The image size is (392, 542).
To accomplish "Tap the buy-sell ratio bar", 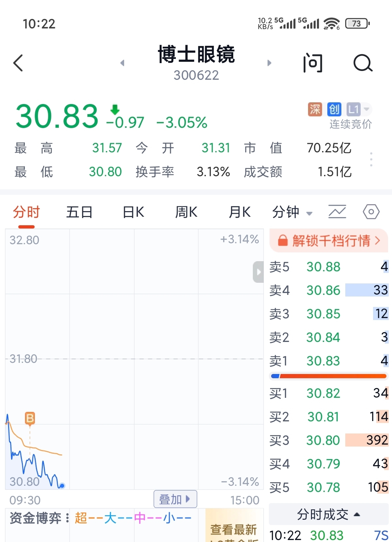I will click(x=329, y=376).
